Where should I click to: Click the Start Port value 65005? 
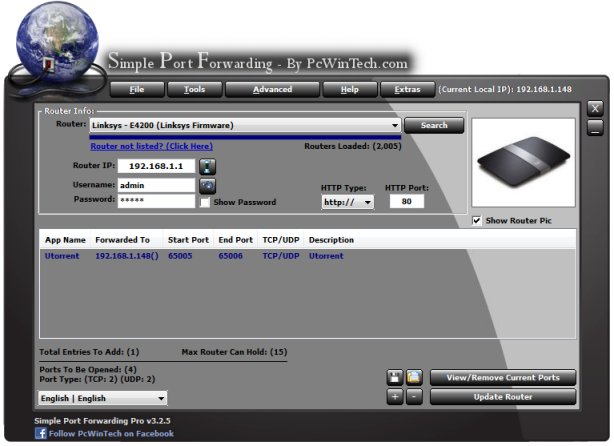pyautogui.click(x=180, y=256)
